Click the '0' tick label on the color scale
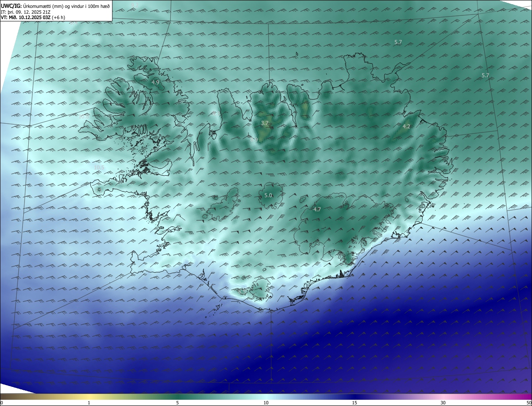The height and width of the screenshot is (406, 532). [x=2, y=403]
